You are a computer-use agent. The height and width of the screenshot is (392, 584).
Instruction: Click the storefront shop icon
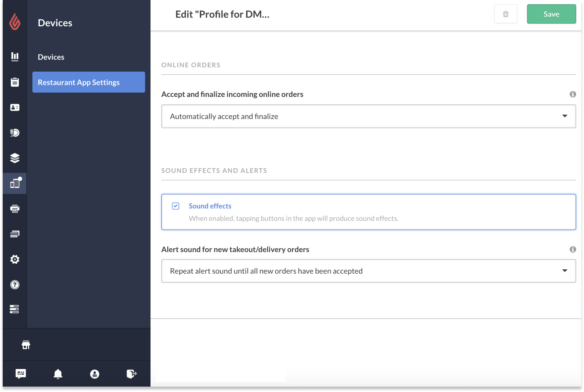(26, 345)
